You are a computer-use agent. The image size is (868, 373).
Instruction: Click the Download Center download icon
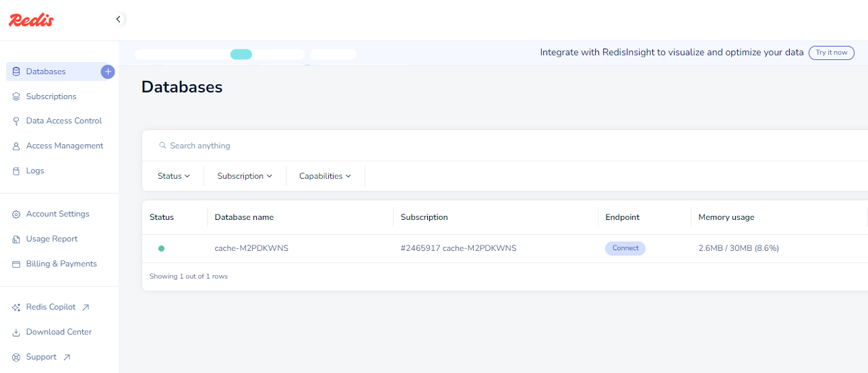click(16, 333)
